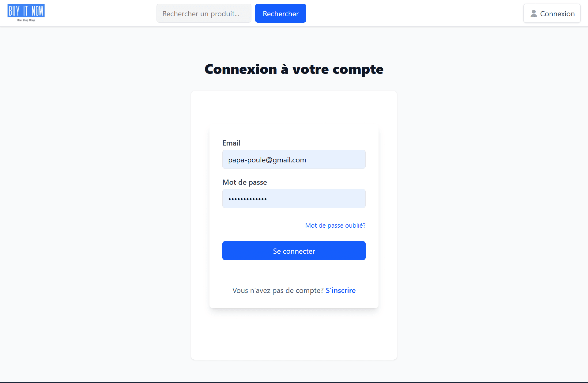The image size is (588, 383).
Task: Focus the Rechercher un produit search field
Action: pos(204,13)
